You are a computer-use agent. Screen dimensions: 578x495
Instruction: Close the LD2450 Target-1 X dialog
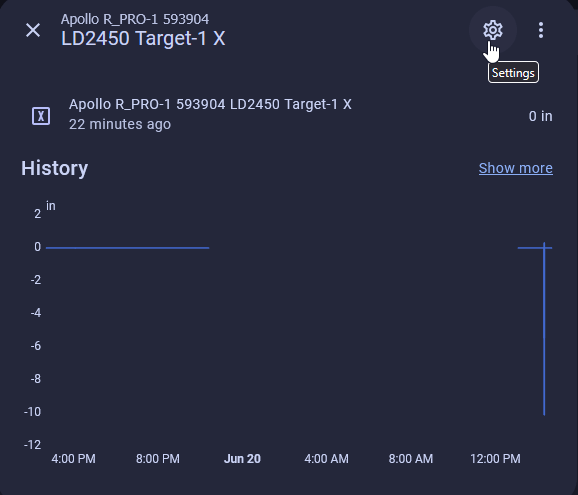pos(33,30)
